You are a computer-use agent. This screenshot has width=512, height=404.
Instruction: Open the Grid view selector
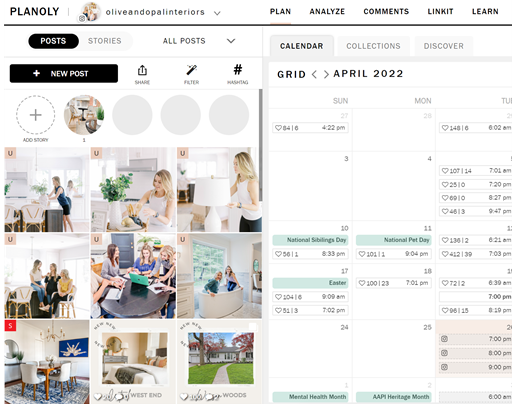(291, 74)
